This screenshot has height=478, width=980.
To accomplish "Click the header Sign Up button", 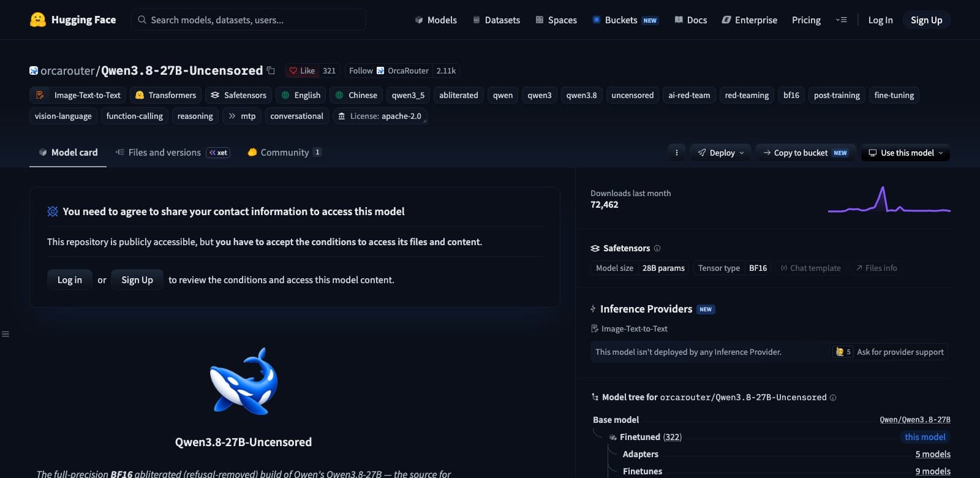I will tap(926, 20).
